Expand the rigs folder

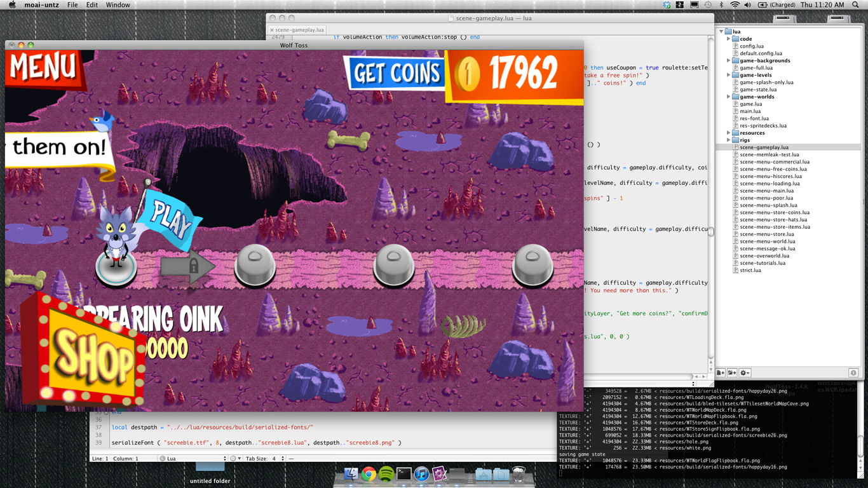pos(728,140)
